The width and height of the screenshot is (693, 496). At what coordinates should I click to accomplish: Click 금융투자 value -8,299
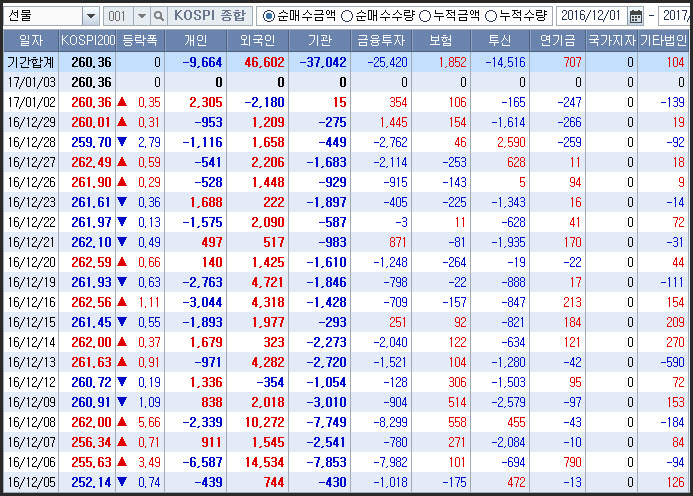click(390, 422)
